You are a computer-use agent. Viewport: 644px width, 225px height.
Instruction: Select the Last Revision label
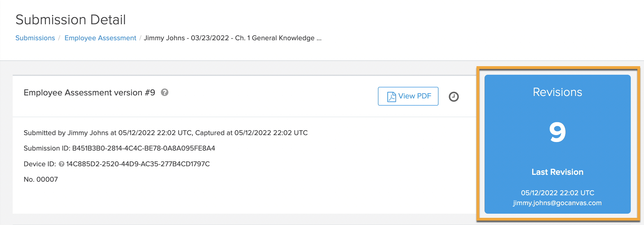tap(558, 172)
